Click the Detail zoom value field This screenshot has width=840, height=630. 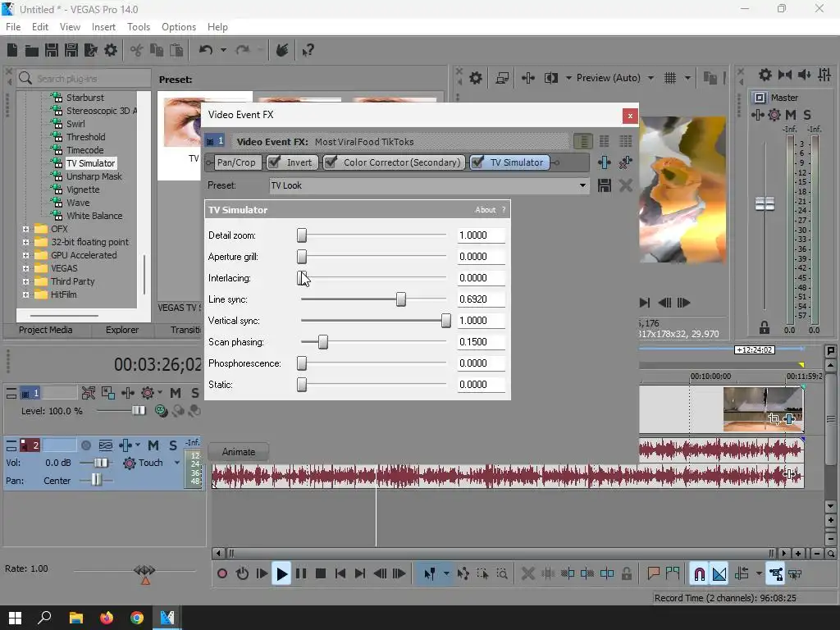click(x=481, y=235)
